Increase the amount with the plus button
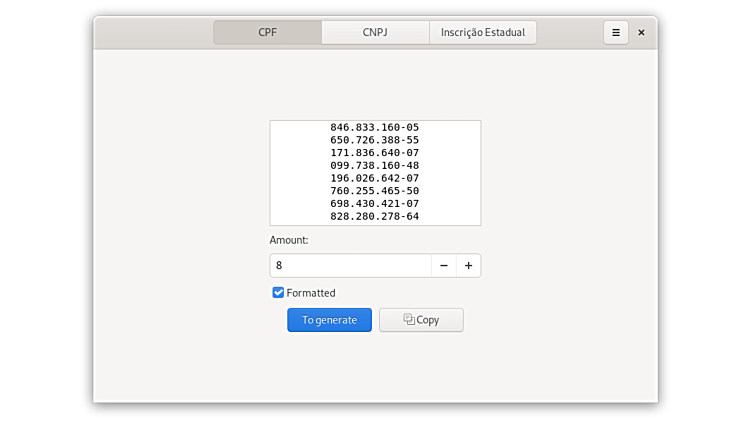The width and height of the screenshot is (752, 423). (468, 266)
